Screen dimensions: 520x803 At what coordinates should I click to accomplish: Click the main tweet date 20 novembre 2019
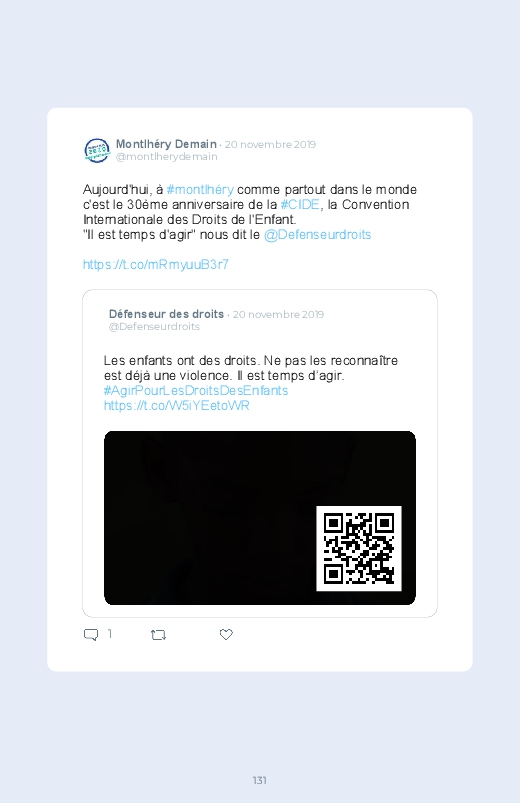click(x=271, y=144)
